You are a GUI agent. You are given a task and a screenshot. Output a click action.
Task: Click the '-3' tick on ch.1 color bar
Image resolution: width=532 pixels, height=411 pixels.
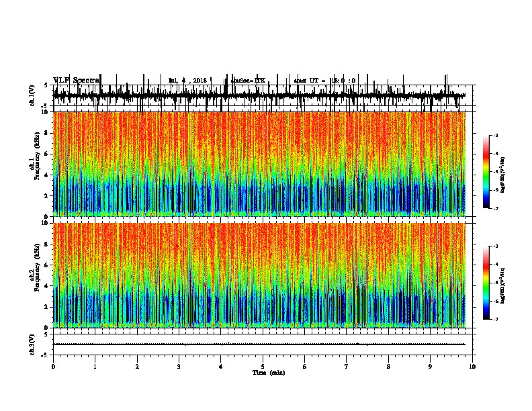[x=496, y=136]
